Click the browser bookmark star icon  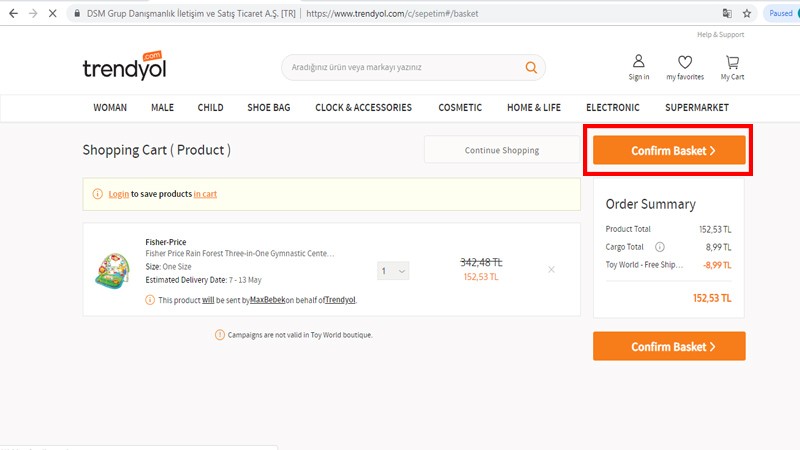744,14
